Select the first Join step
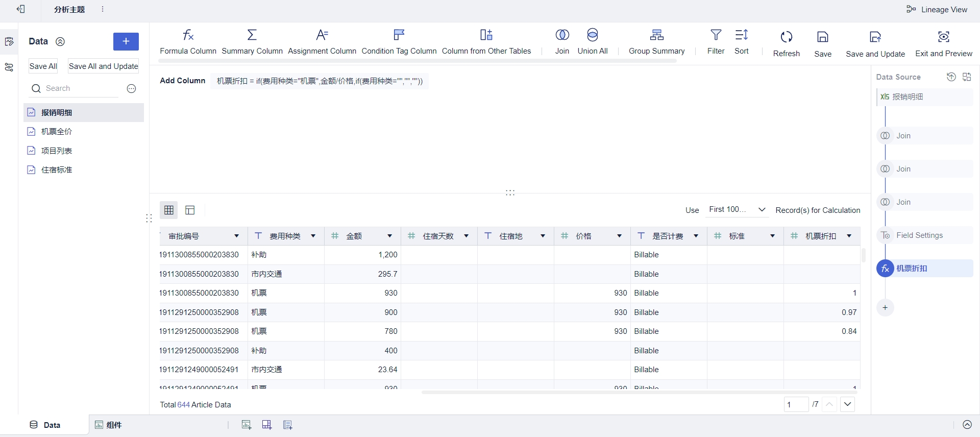980x437 pixels. tap(925, 136)
